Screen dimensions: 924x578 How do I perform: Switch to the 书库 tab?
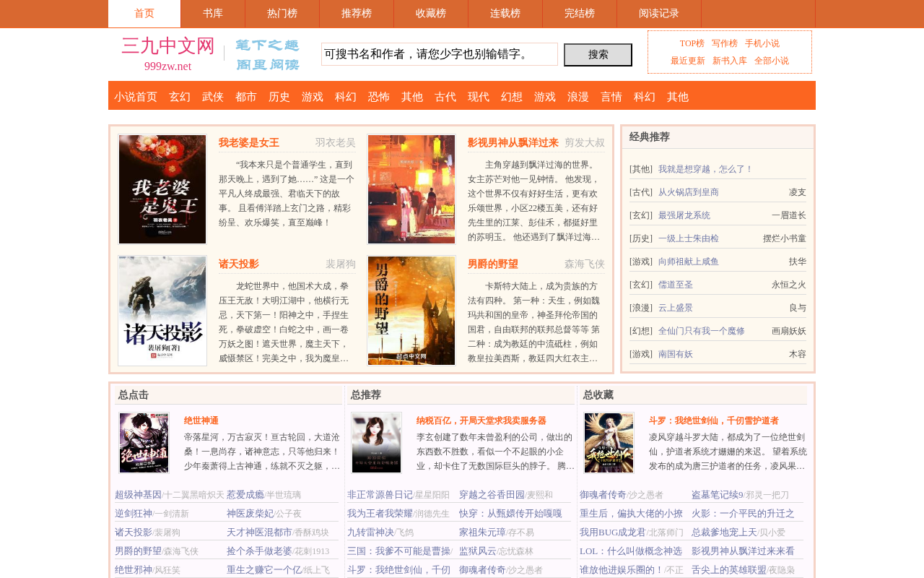click(x=213, y=14)
